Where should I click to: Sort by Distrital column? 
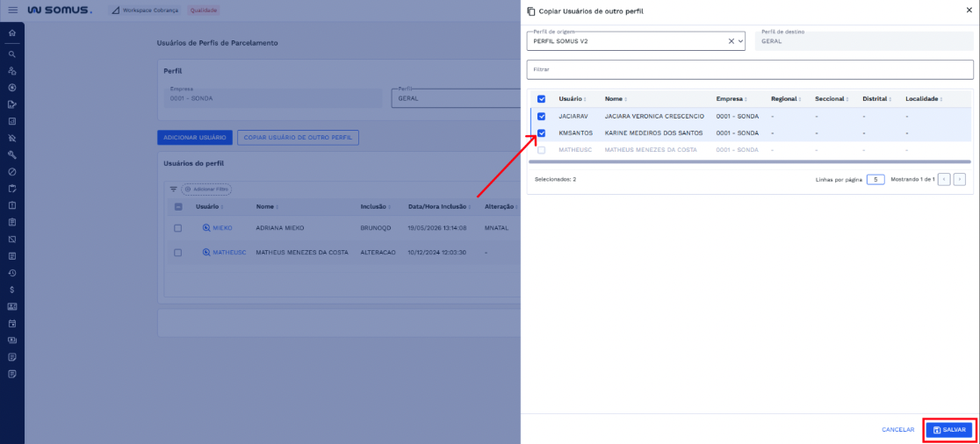click(x=877, y=98)
